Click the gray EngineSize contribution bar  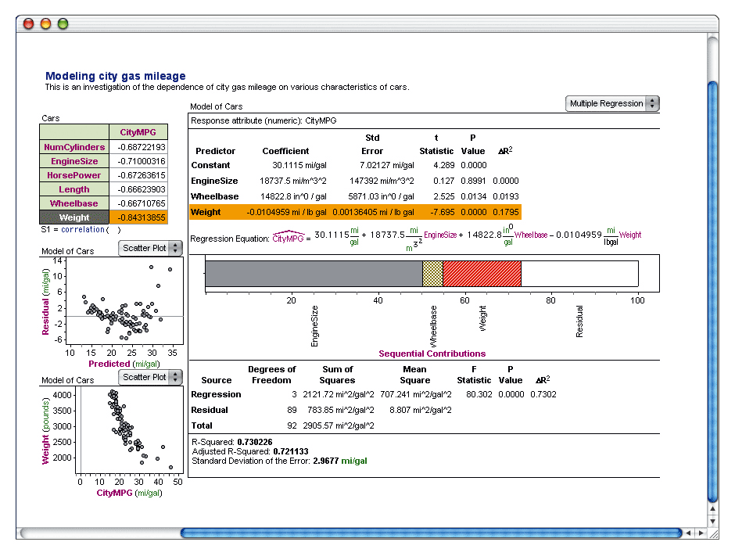click(313, 274)
